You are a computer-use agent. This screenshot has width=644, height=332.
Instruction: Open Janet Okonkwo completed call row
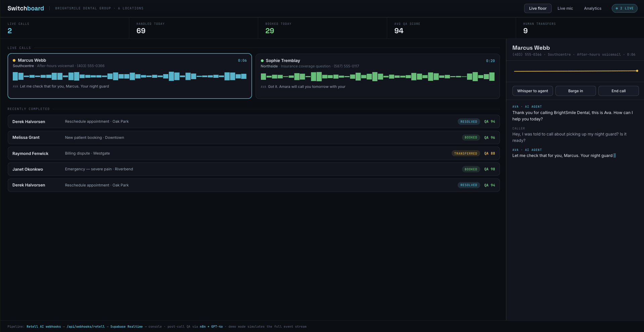(x=254, y=169)
